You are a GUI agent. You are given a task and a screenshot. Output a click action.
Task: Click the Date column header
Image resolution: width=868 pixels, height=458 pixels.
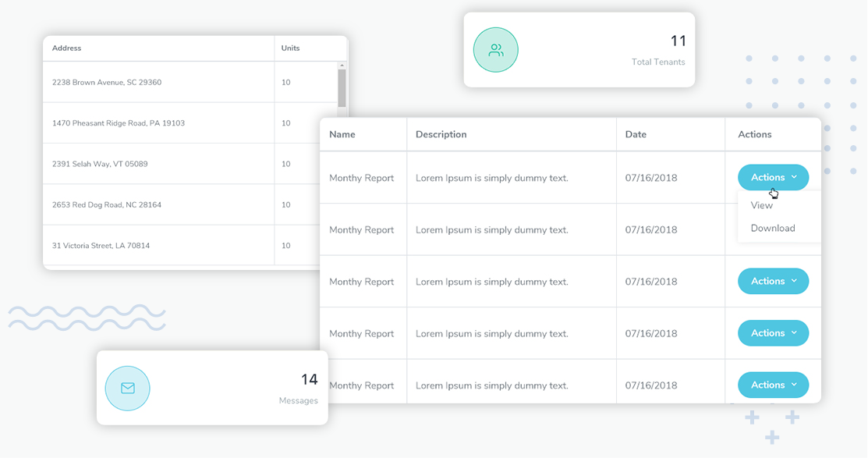point(636,134)
